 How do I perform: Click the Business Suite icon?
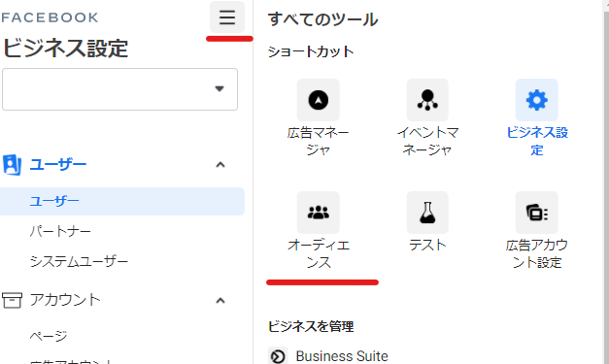click(x=278, y=356)
